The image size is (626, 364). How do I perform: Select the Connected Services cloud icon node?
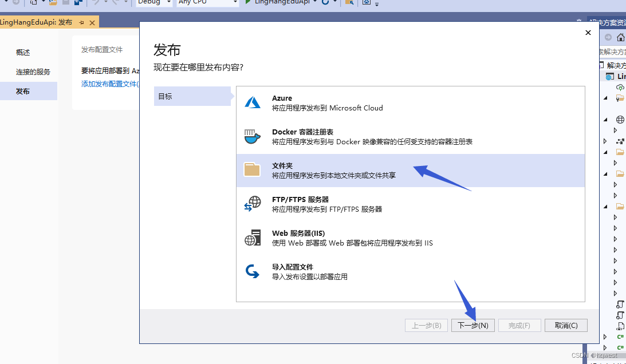coord(620,87)
